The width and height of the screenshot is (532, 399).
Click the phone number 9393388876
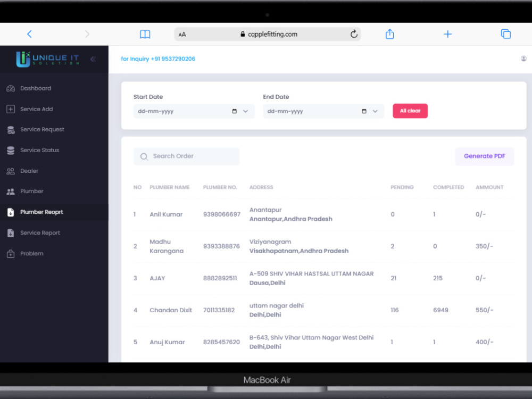(x=221, y=246)
